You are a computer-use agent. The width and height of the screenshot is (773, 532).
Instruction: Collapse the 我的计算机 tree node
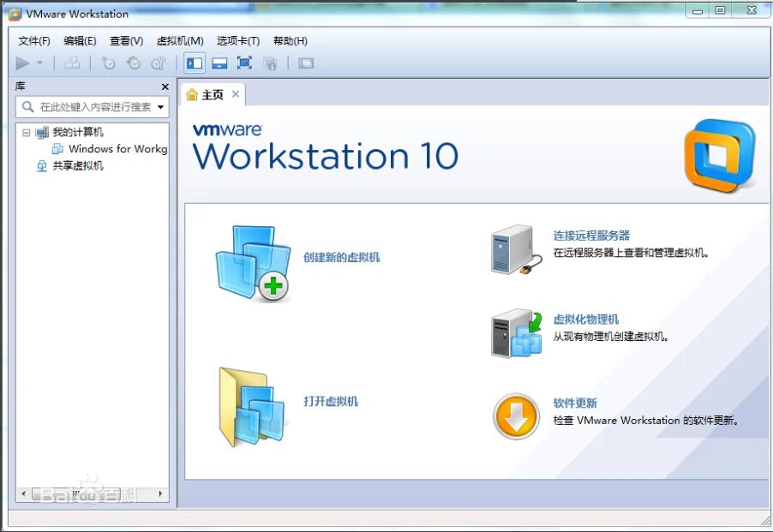tap(26, 133)
